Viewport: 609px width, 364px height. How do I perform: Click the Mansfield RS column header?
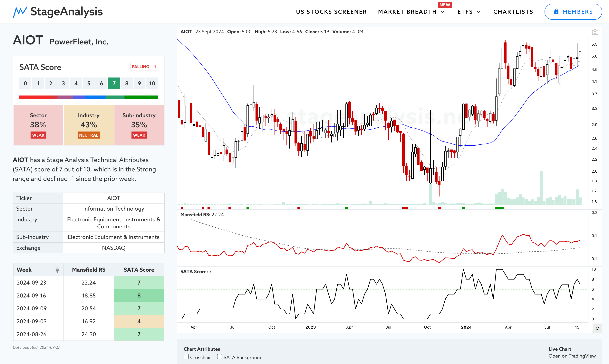[x=89, y=270]
